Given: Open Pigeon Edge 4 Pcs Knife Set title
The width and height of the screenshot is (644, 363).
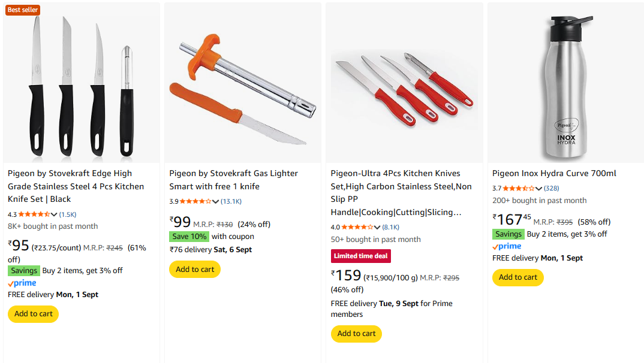Looking at the screenshot, I should [76, 186].
